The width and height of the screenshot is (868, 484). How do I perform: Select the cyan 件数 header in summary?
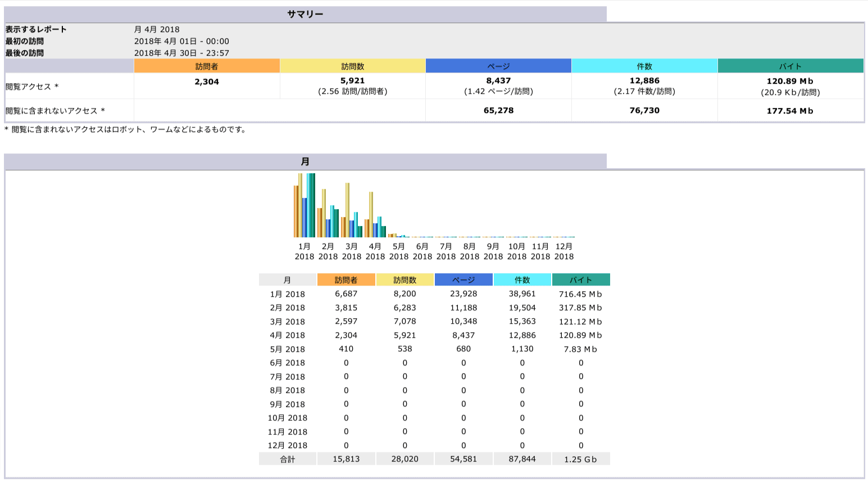pos(644,66)
